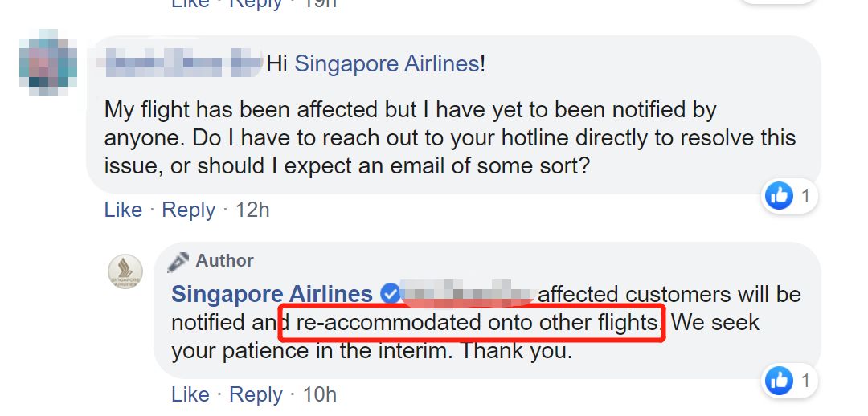
Task: Click the Author pen icon
Action: [x=183, y=261]
